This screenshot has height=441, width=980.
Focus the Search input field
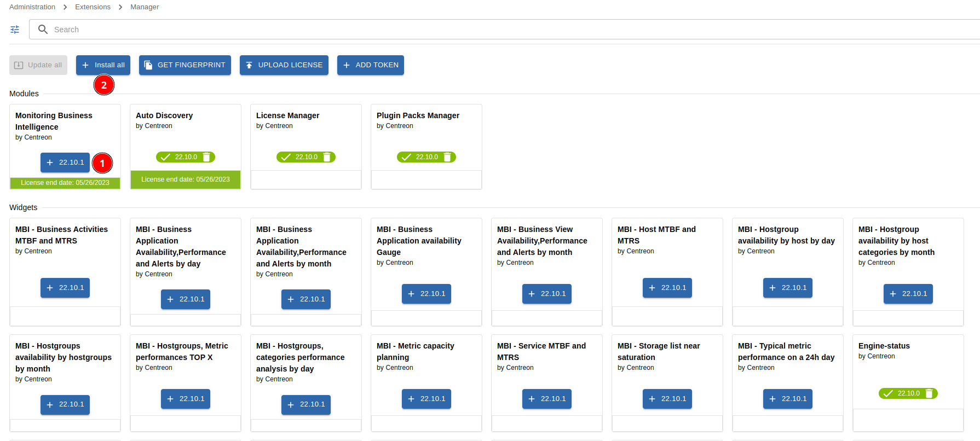tap(493, 30)
